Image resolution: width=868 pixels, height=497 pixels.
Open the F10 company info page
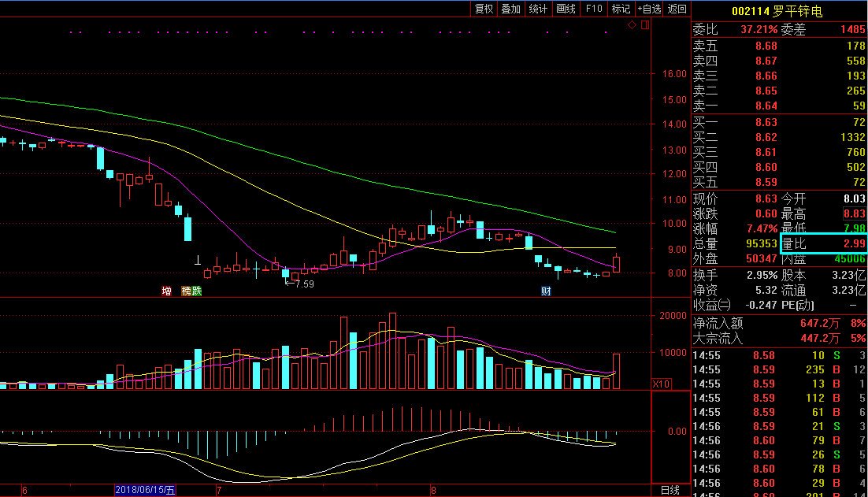point(594,9)
